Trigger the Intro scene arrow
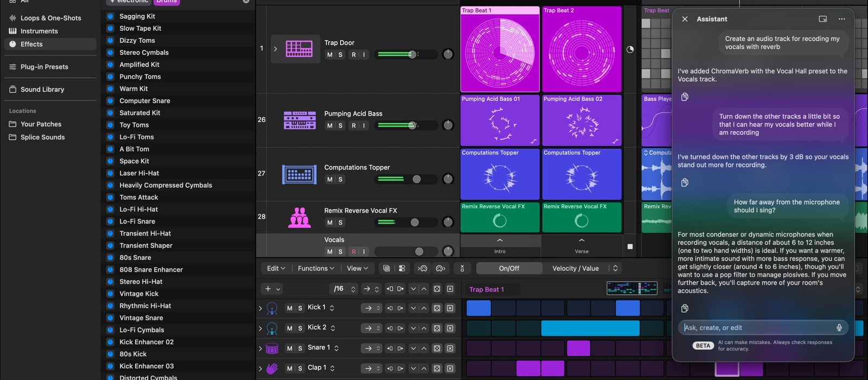868x380 pixels. click(500, 240)
